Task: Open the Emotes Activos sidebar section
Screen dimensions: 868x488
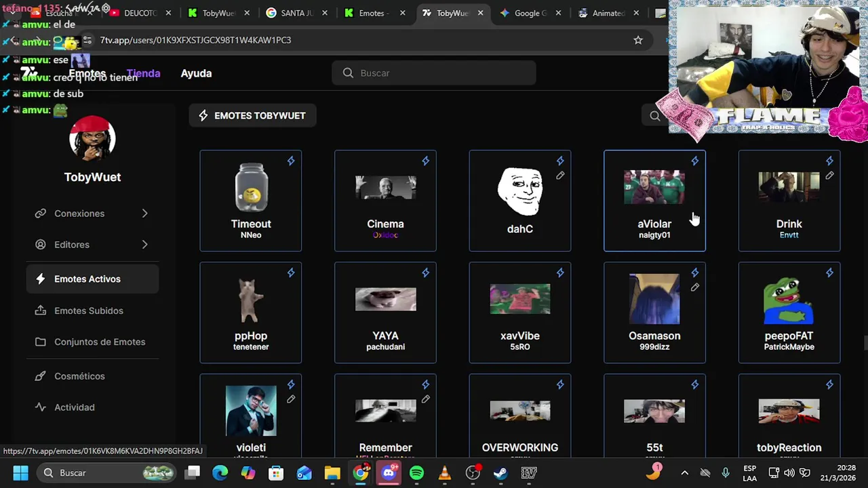Action: (x=93, y=279)
